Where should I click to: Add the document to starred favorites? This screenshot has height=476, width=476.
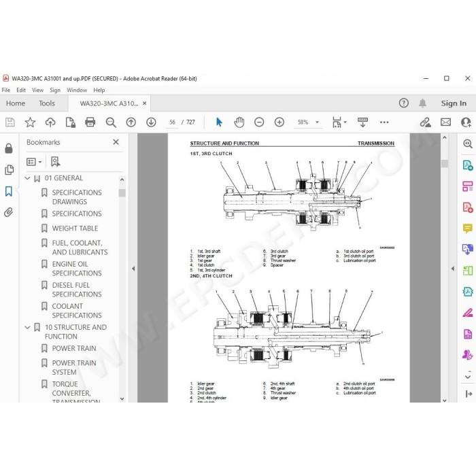point(30,122)
